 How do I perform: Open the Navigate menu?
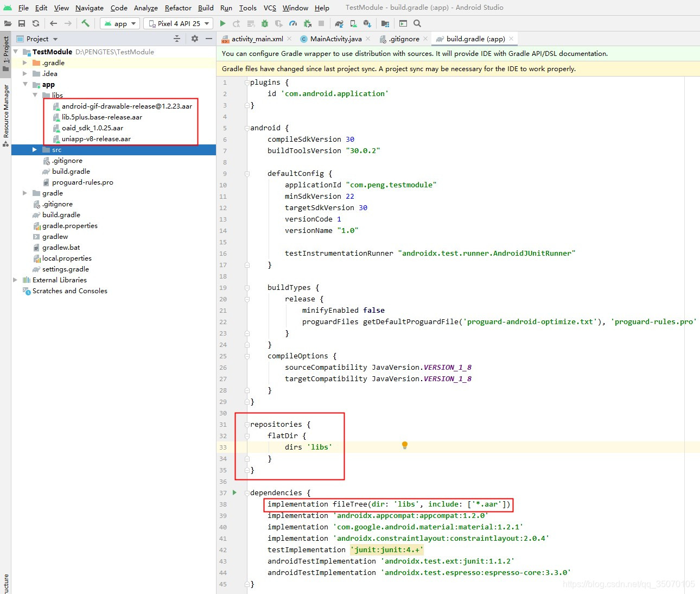[90, 8]
